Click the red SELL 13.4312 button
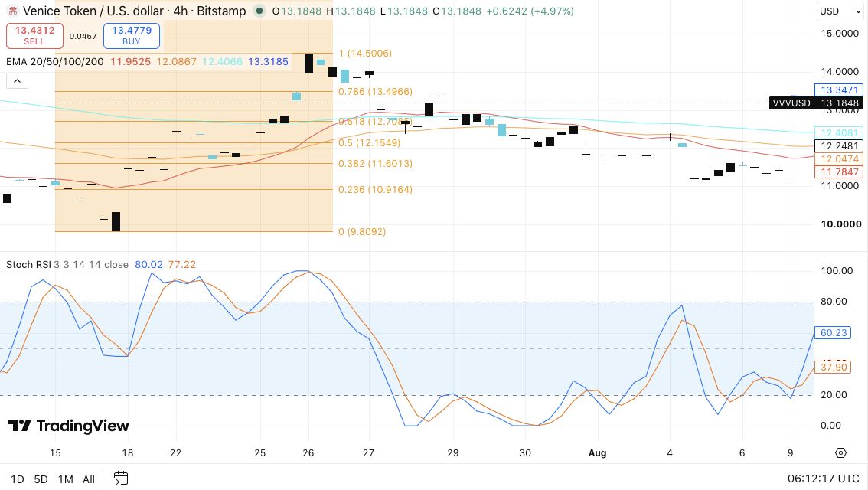The image size is (868, 490). pyautogui.click(x=35, y=35)
